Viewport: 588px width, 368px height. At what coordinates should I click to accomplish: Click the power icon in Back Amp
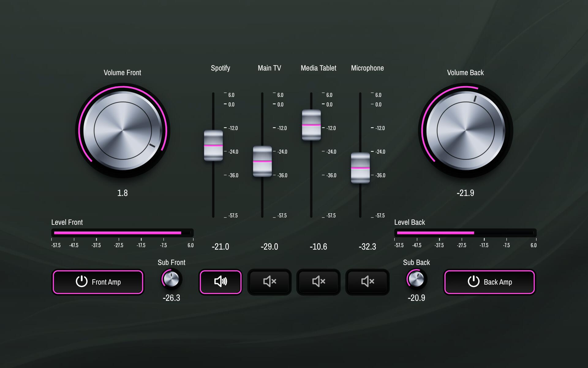coord(473,281)
